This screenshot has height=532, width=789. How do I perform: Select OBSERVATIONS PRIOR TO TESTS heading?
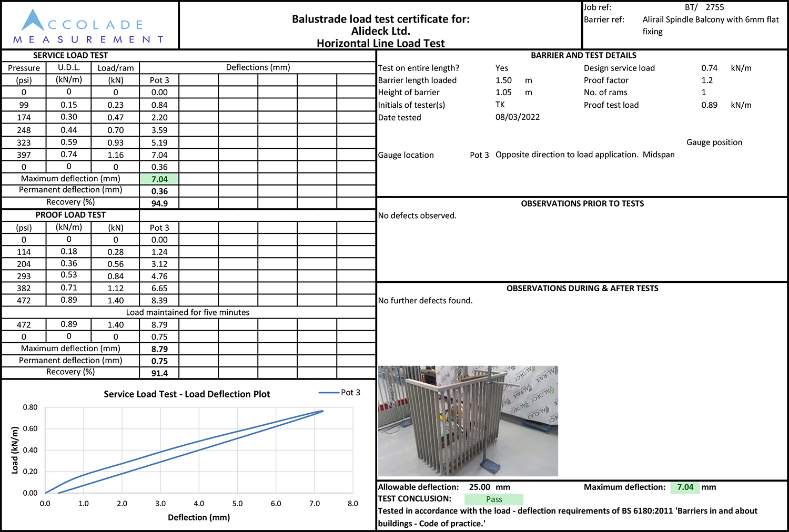[x=582, y=203]
